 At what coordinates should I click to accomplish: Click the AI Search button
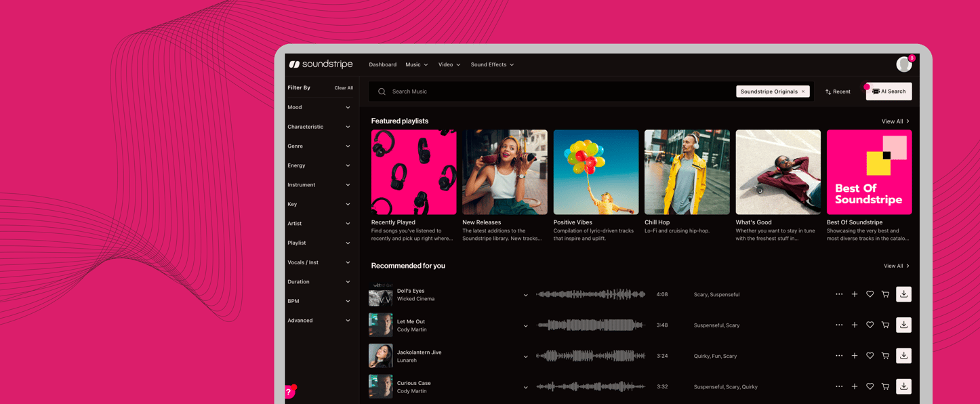tap(889, 92)
